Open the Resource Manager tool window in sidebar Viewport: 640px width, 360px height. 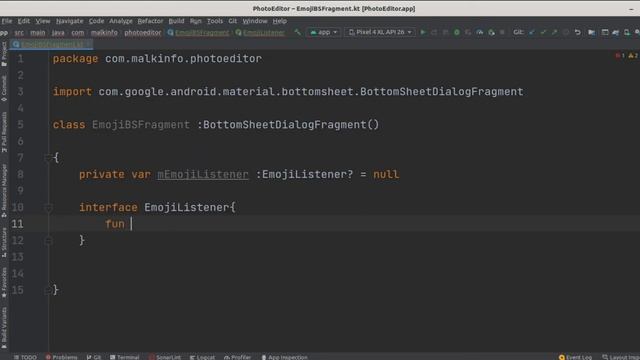pyautogui.click(x=4, y=191)
